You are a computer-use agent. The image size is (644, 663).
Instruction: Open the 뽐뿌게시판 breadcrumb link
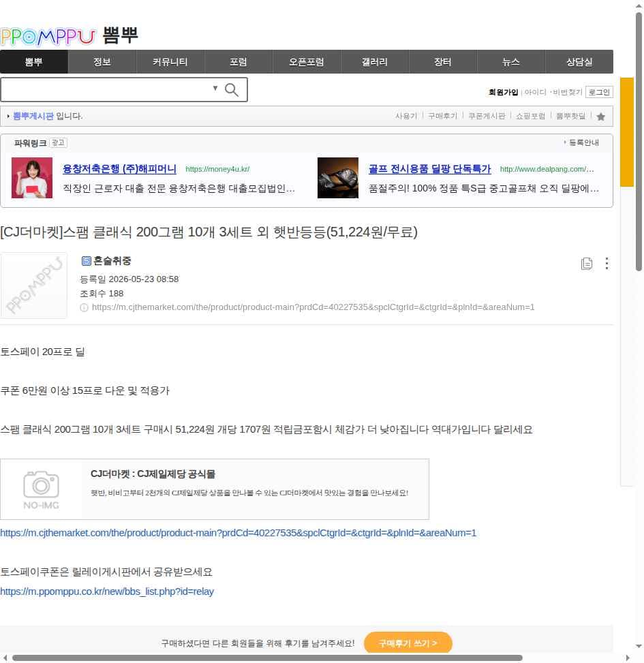coord(33,116)
